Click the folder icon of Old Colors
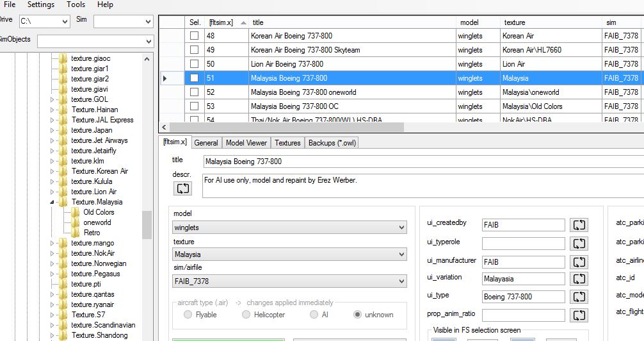 tap(76, 212)
